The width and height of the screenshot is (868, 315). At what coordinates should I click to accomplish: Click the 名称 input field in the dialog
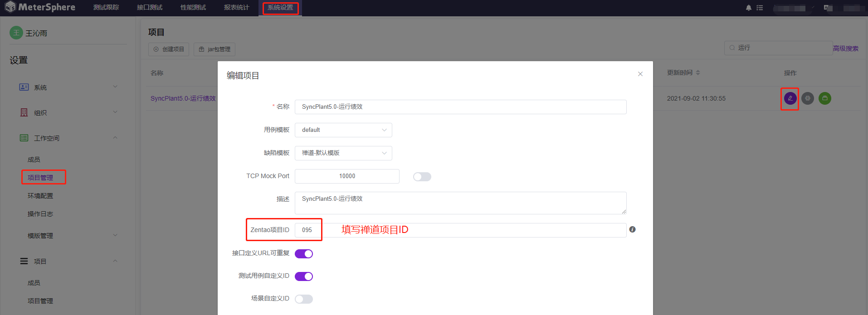click(x=461, y=107)
